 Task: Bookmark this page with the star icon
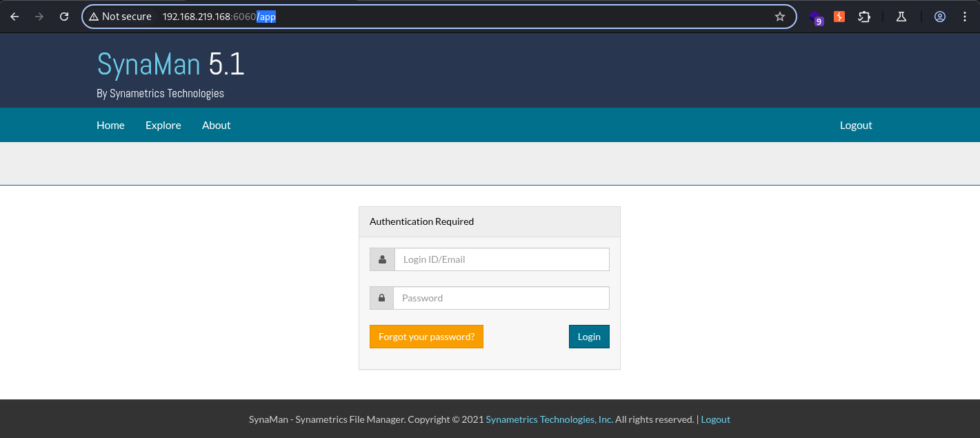point(780,17)
